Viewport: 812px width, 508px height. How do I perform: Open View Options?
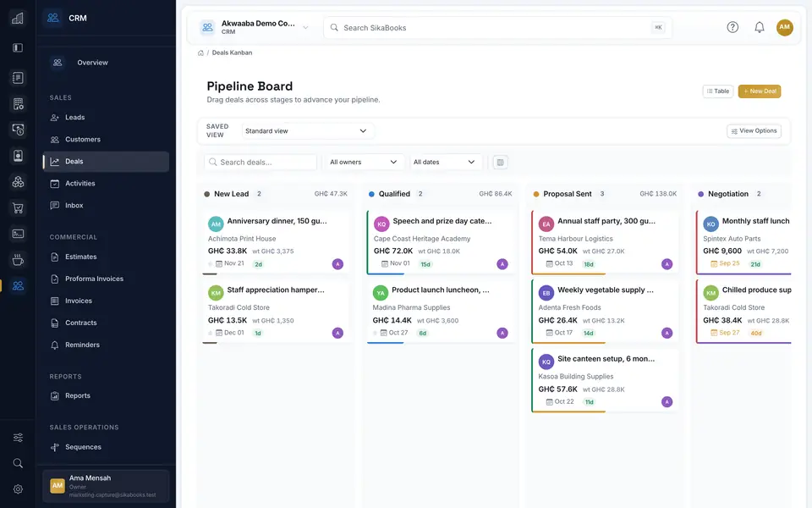tap(754, 131)
